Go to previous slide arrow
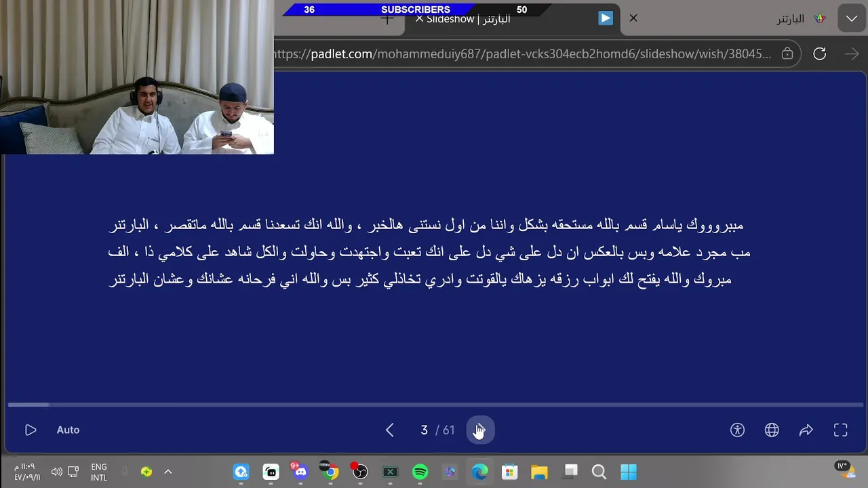This screenshot has width=868, height=488. click(x=390, y=430)
